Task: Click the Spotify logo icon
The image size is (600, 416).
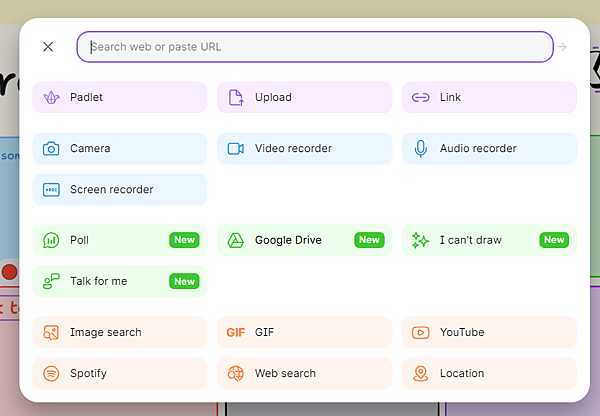Action: 51,373
